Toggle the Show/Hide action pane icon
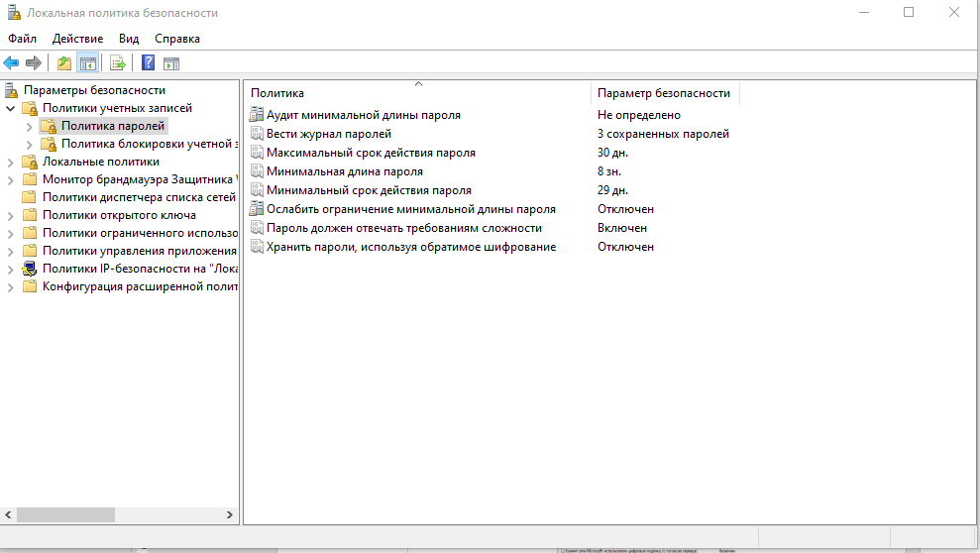The image size is (980, 553). (x=171, y=63)
